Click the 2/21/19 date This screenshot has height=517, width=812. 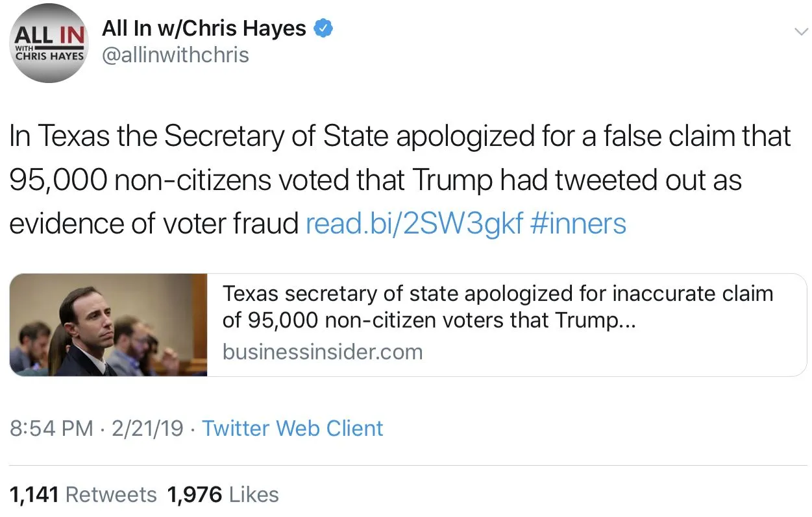147,428
